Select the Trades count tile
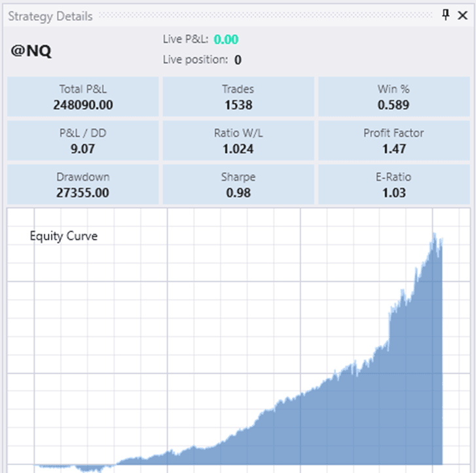The image size is (476, 473). pos(238,96)
